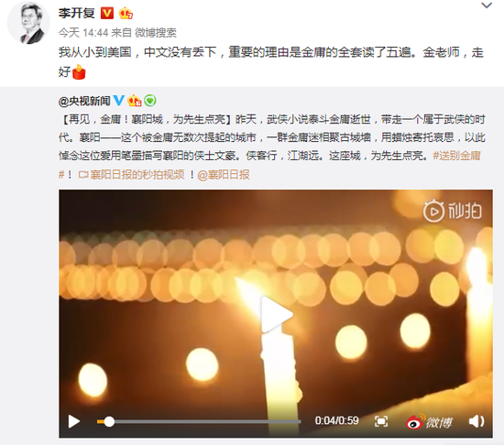The image size is (504, 445).
Task: Open the @襄阳日报 mention link
Action: click(x=224, y=175)
